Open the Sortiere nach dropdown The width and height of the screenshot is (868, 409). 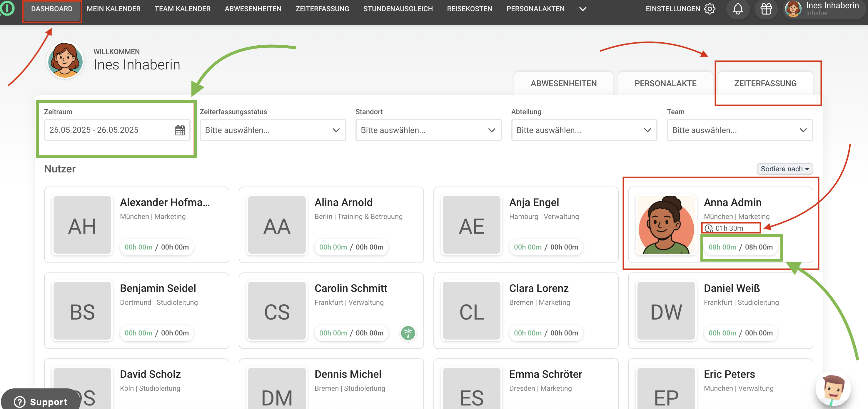[784, 169]
